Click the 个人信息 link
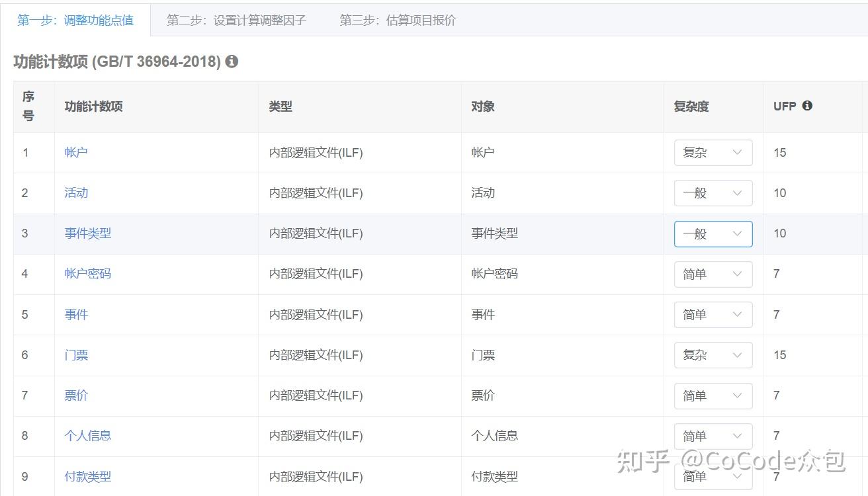 click(x=87, y=436)
